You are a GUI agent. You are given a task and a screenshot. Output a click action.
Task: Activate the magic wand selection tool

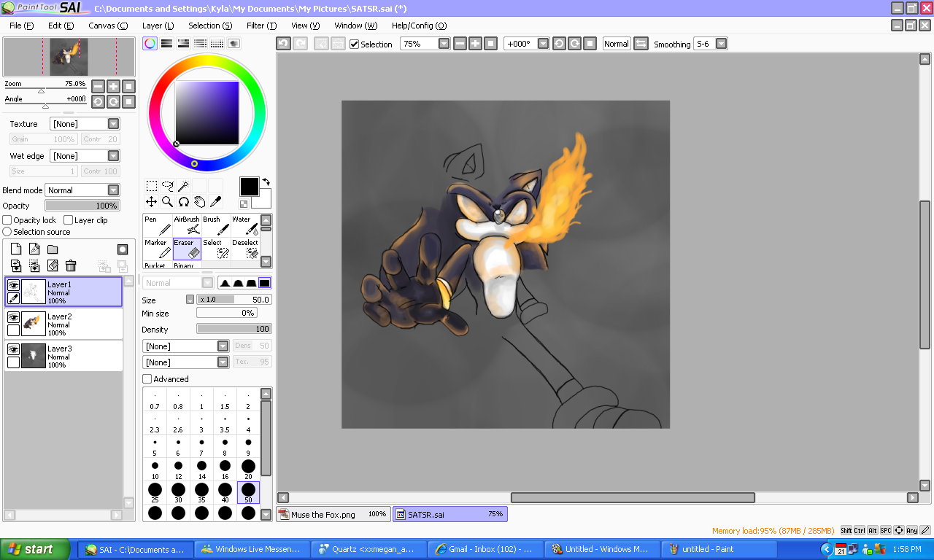[x=184, y=186]
